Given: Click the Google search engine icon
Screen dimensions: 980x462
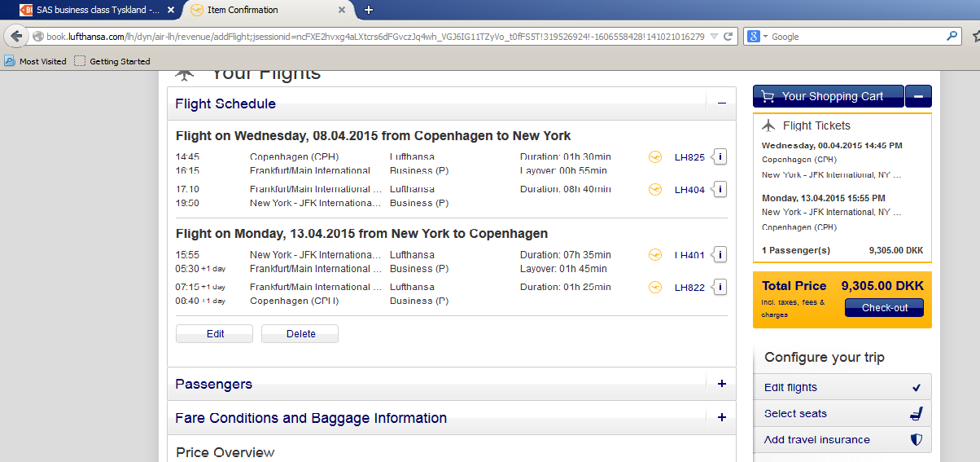Looking at the screenshot, I should click(754, 37).
